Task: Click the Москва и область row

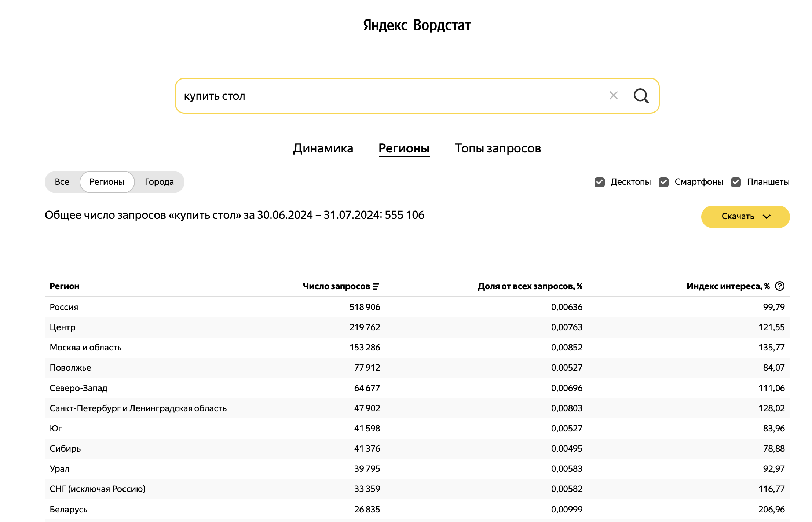Action: pyautogui.click(x=86, y=348)
